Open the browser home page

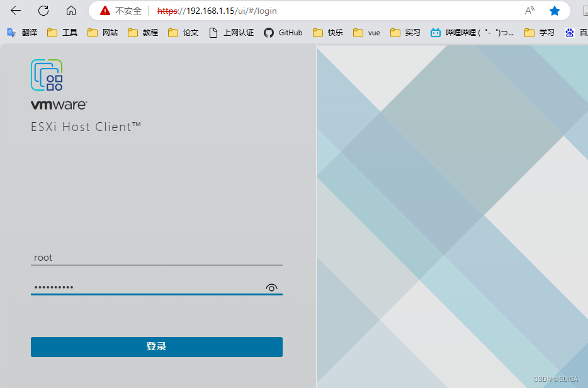tap(71, 11)
